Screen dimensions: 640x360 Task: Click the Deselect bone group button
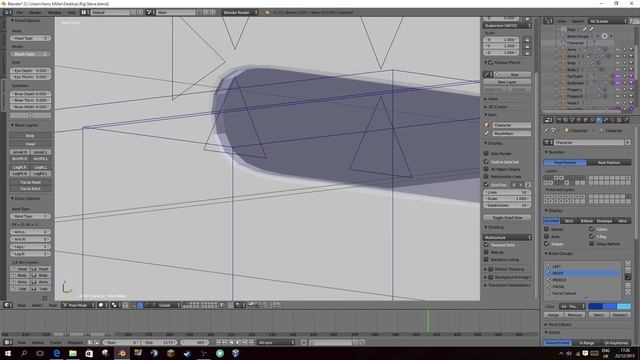click(x=620, y=315)
